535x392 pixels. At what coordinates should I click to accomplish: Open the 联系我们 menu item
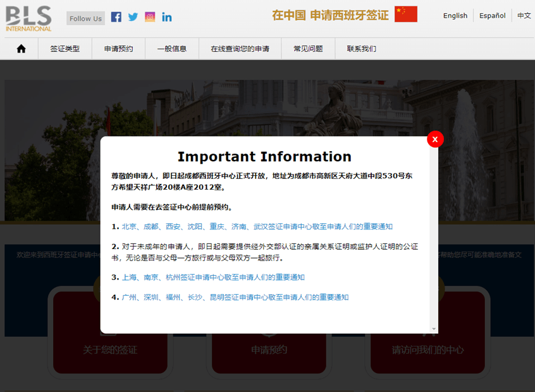coord(361,49)
